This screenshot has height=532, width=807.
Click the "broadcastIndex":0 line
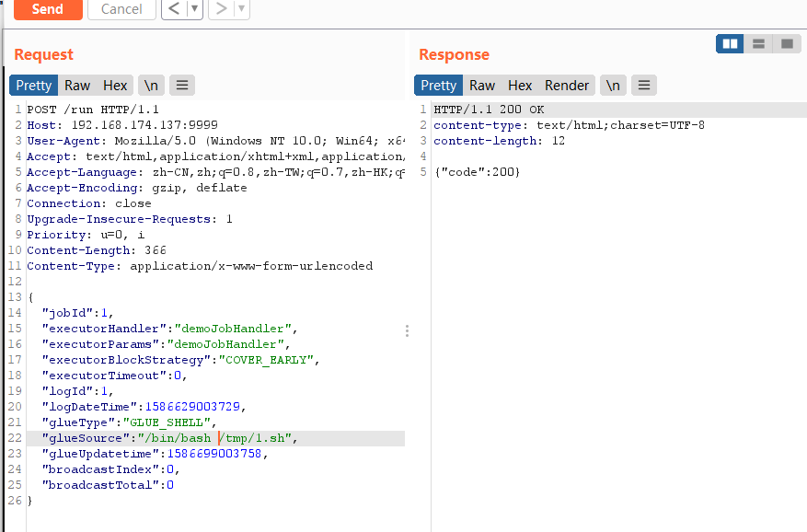tap(110, 469)
